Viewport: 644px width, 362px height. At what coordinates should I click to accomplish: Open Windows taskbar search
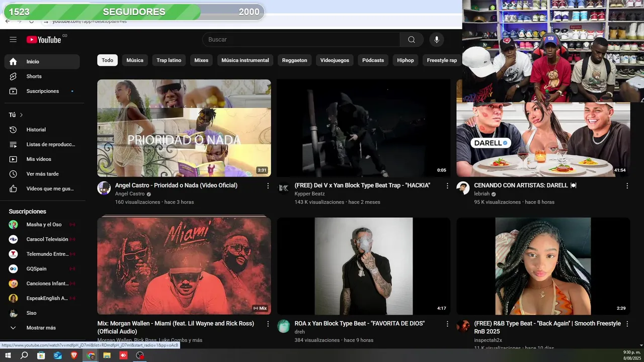coord(24,355)
